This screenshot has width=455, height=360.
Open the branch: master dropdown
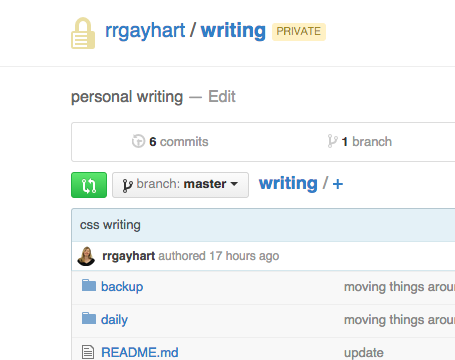180,185
